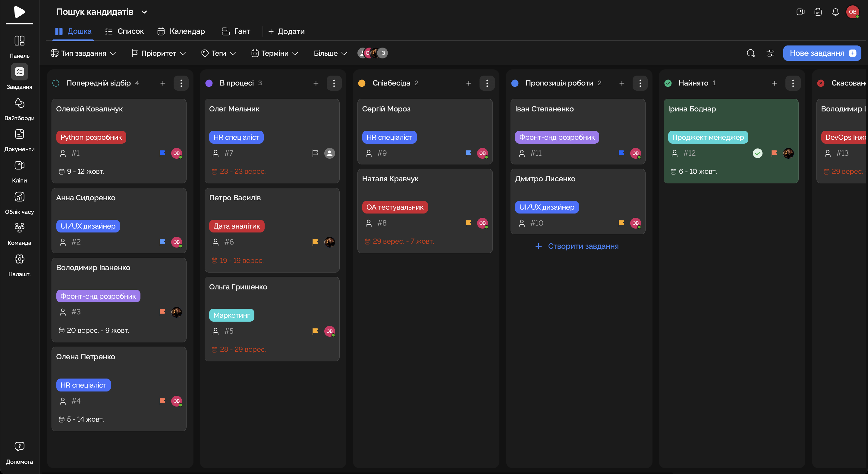
Task: Click the purple 'В процесі' status color dot
Action: click(209, 83)
